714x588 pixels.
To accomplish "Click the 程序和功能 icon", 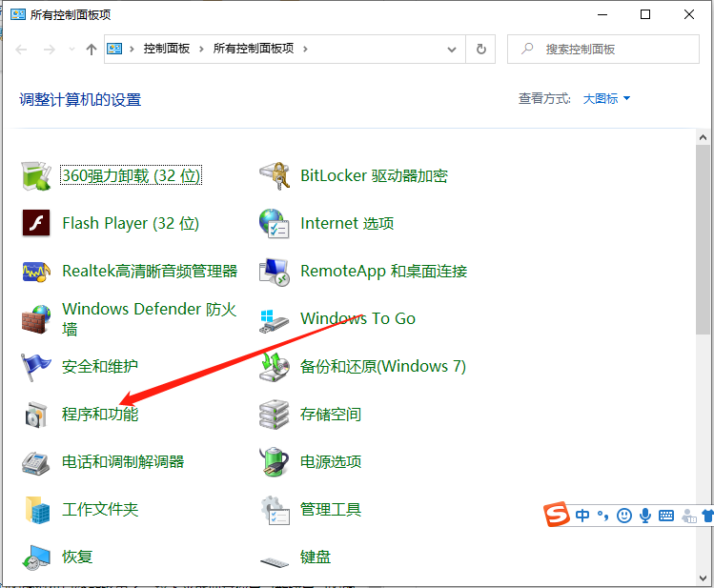I will tap(36, 414).
